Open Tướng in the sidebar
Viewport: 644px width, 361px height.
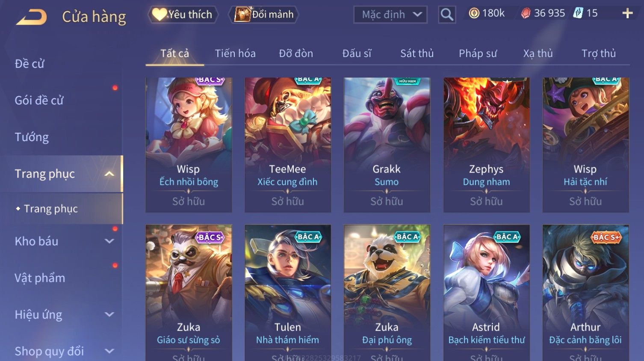[32, 137]
